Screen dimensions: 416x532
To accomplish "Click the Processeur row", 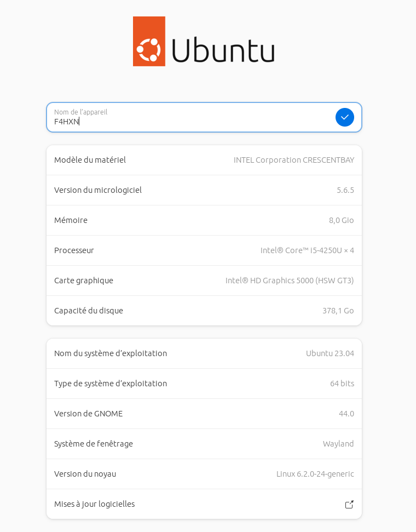I will [x=204, y=250].
